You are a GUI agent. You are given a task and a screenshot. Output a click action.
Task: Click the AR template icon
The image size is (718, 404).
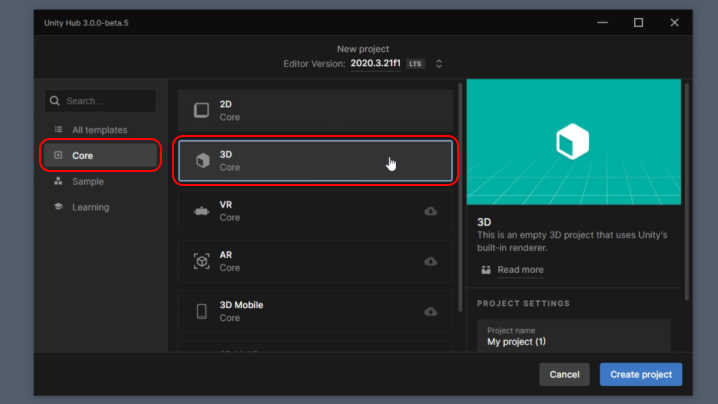[x=201, y=261]
